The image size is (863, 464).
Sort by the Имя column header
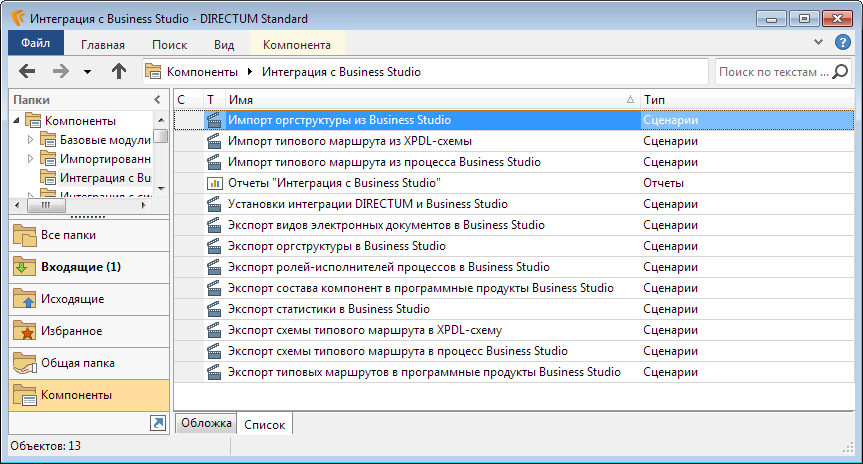click(432, 100)
